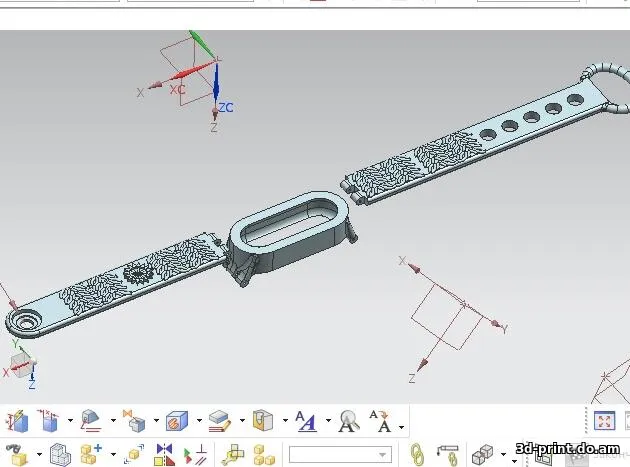Screen dimensions: 630x467
Task: Click the grey wireframe assembly block icon
Action: tap(60, 455)
